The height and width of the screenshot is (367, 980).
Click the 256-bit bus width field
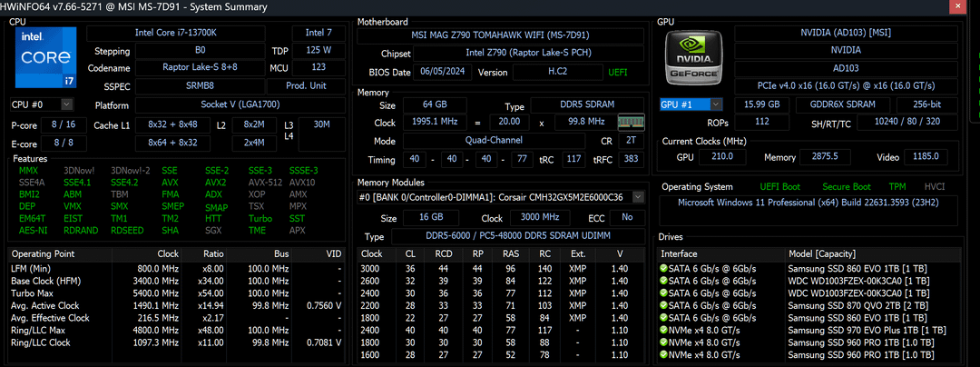pyautogui.click(x=926, y=104)
